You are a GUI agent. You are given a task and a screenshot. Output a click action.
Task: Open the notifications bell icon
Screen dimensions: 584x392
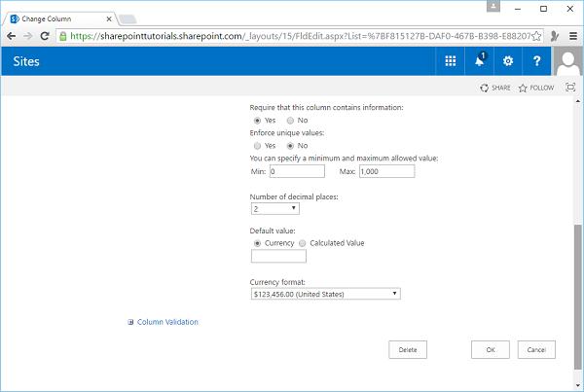tap(479, 61)
